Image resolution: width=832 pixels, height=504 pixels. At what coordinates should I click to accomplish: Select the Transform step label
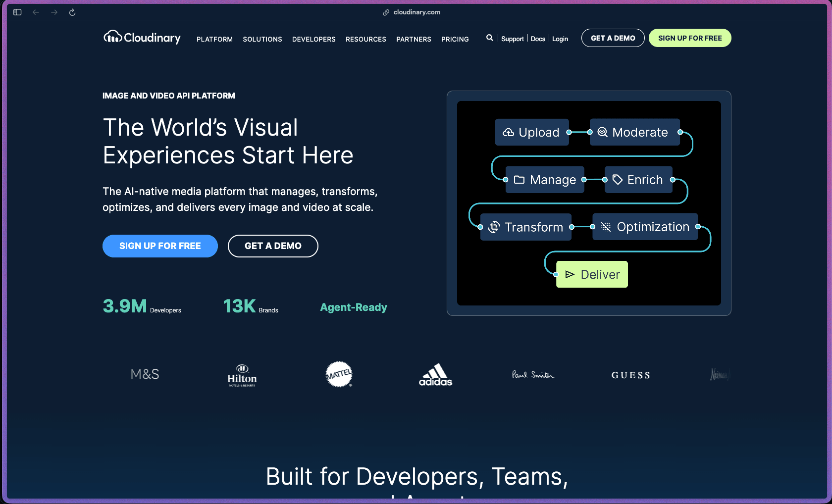pos(534,227)
